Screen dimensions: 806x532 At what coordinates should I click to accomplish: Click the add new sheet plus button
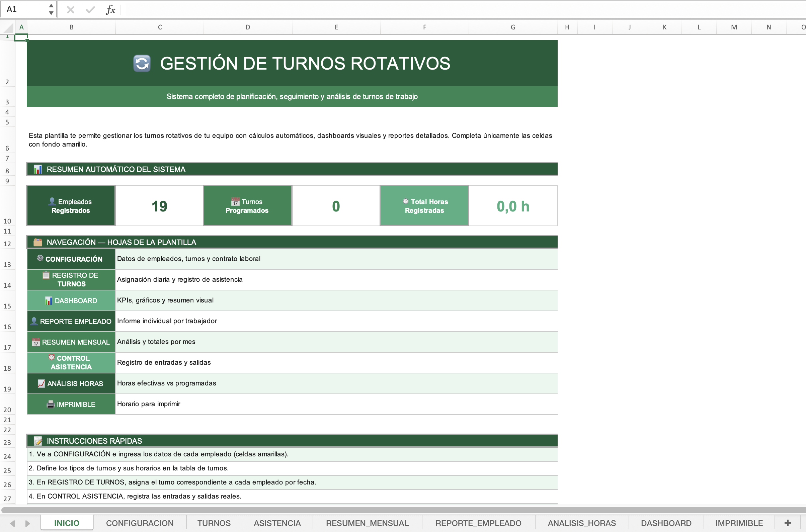788,523
